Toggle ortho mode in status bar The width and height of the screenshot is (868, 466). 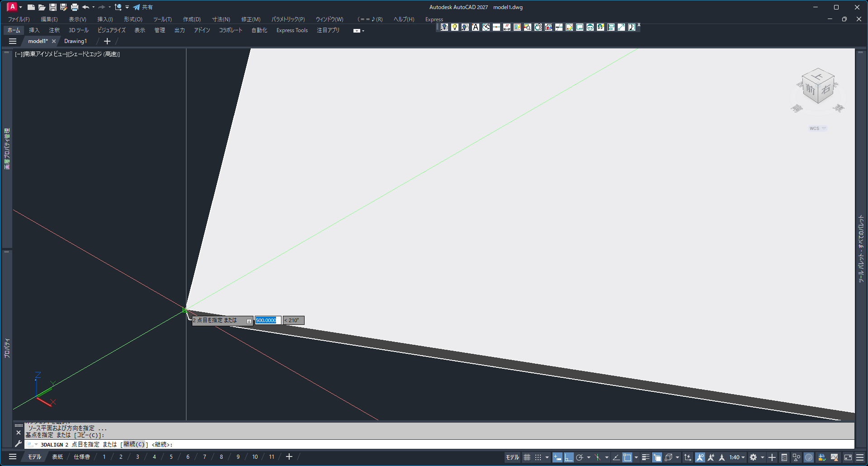pyautogui.click(x=568, y=457)
